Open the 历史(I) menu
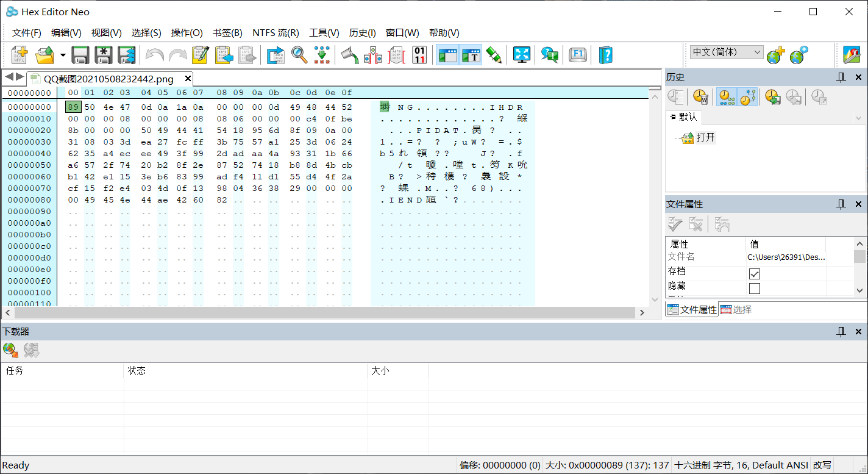Viewport: 868px width, 474px height. tap(362, 33)
